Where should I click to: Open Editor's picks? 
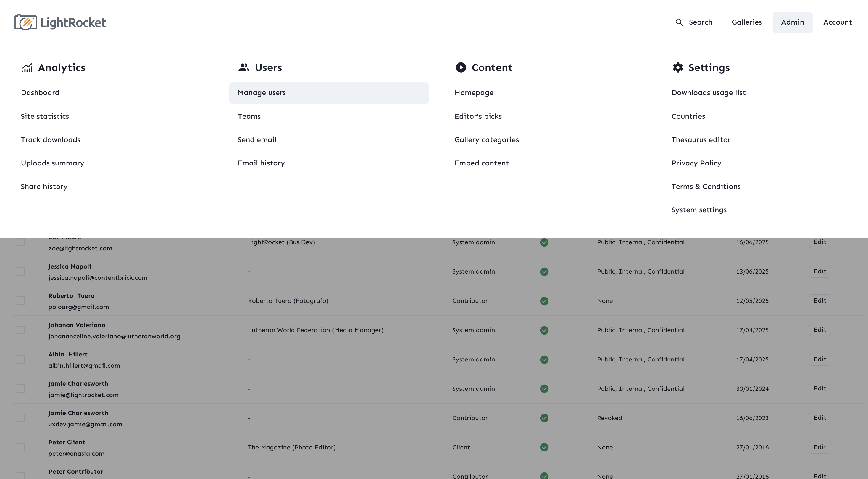click(x=478, y=116)
